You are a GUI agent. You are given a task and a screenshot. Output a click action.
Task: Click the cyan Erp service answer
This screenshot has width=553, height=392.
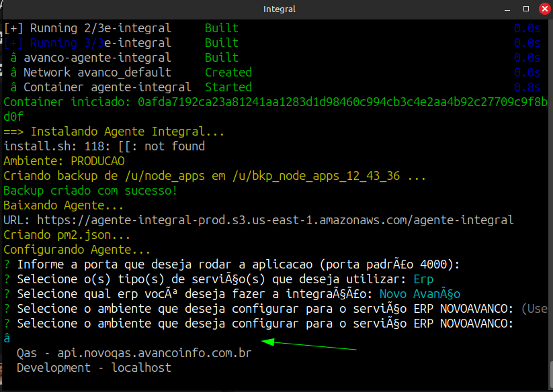423,279
